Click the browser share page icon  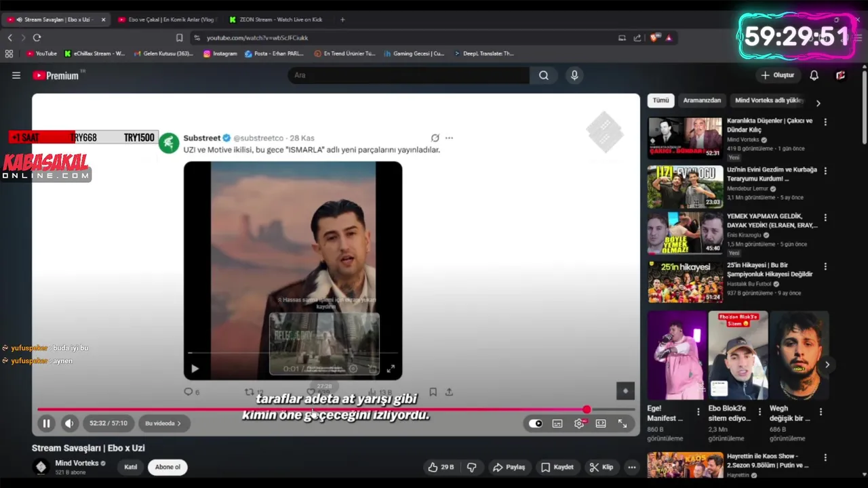coord(637,38)
